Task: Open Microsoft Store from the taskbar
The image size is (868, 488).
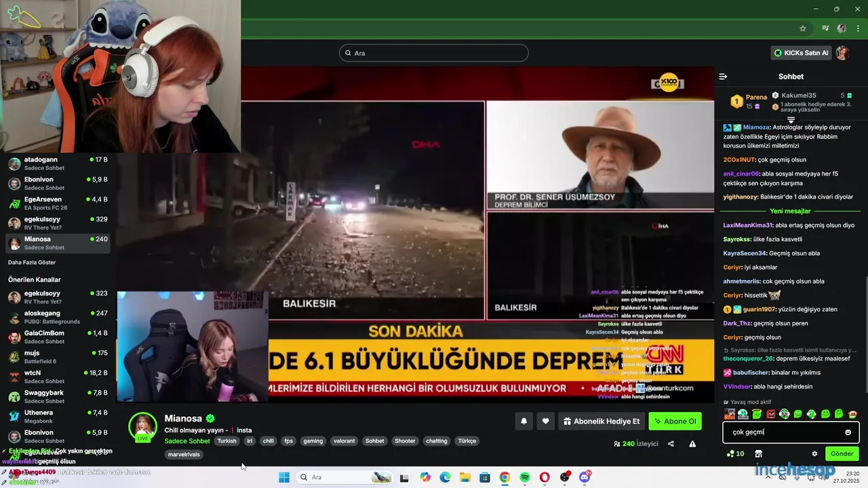Action: [x=485, y=477]
